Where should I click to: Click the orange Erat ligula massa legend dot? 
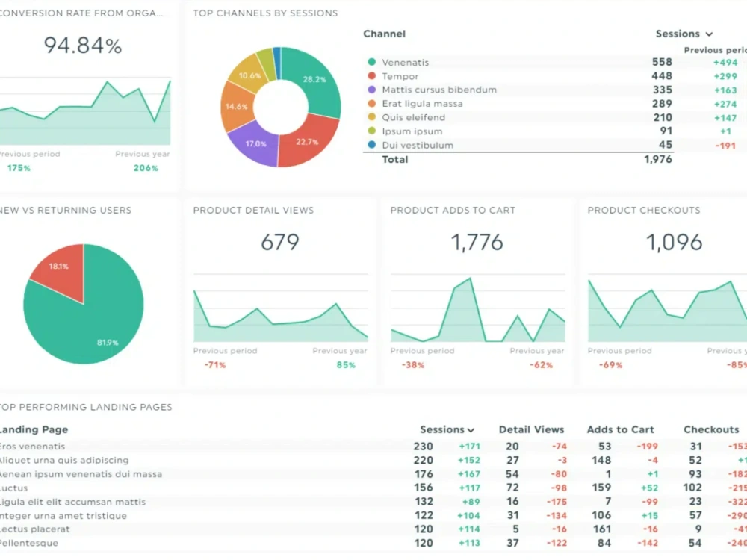point(371,104)
